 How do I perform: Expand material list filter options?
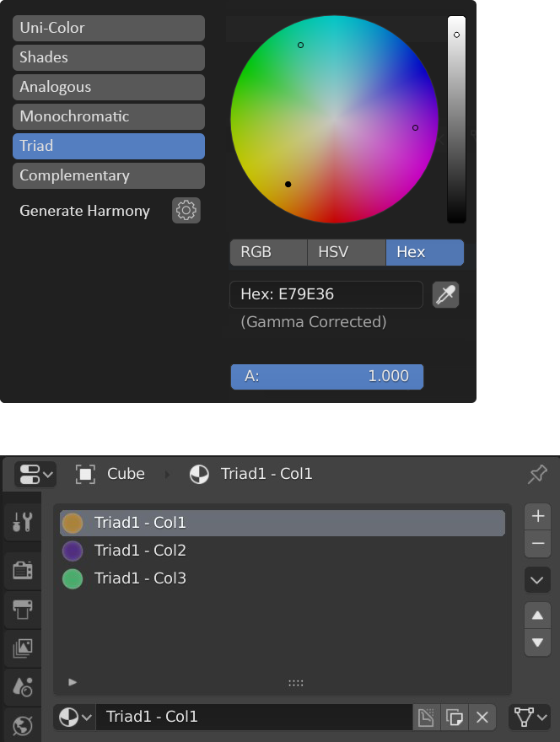73,682
